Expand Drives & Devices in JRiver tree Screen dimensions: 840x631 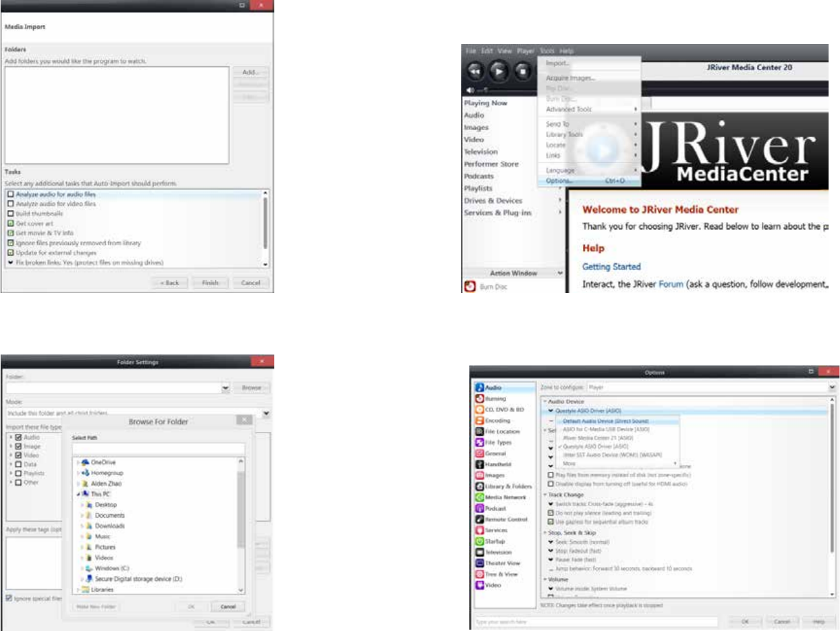point(560,200)
